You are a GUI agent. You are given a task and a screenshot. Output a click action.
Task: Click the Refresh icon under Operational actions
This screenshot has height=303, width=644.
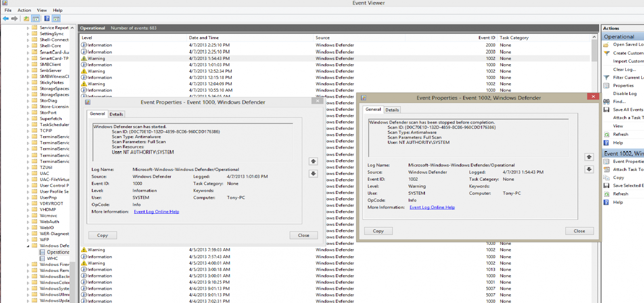tap(606, 135)
